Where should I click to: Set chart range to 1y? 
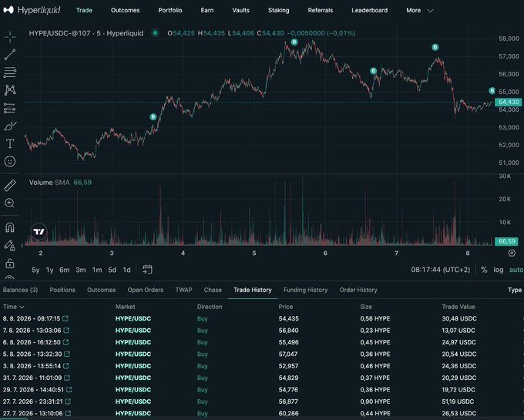[x=50, y=270]
